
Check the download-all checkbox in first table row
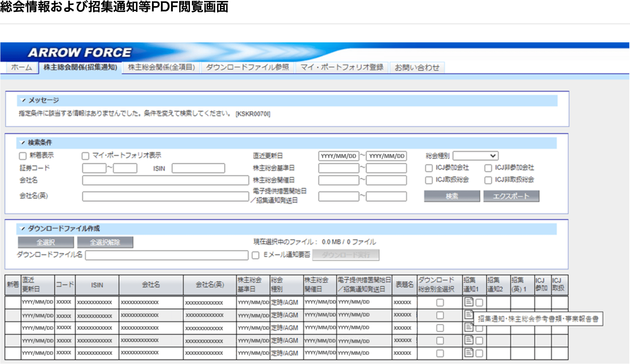440,302
